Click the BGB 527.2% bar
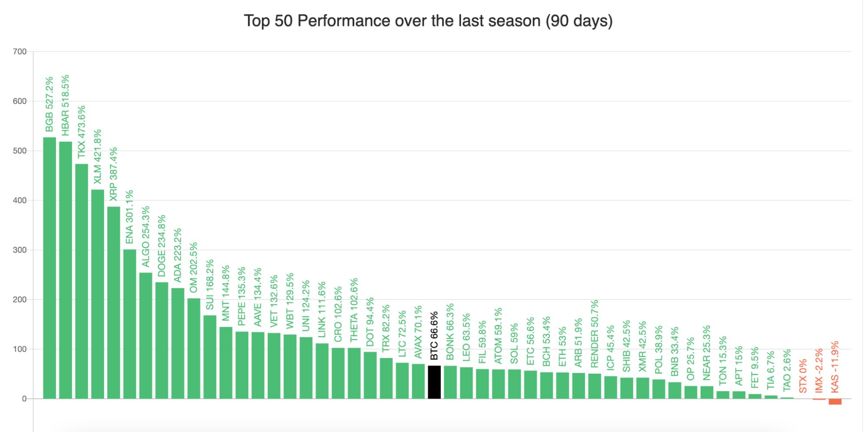 pos(50,268)
